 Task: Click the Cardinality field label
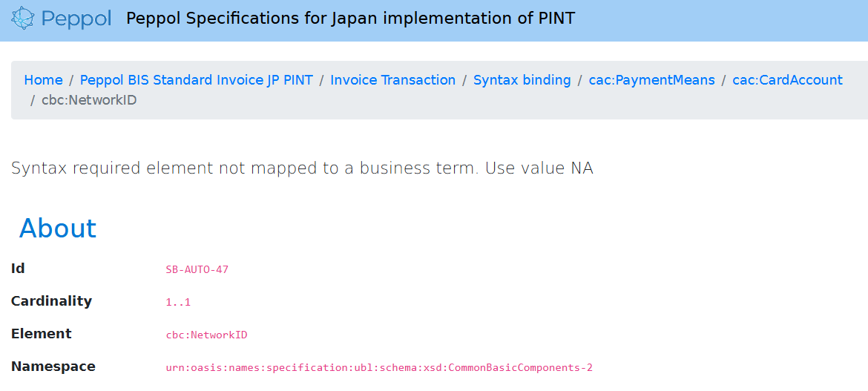coord(51,301)
